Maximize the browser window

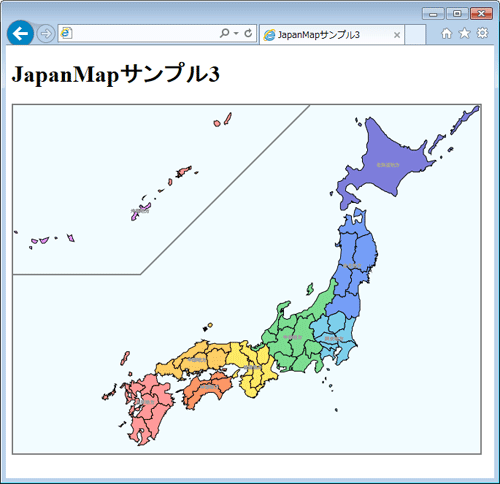point(457,14)
